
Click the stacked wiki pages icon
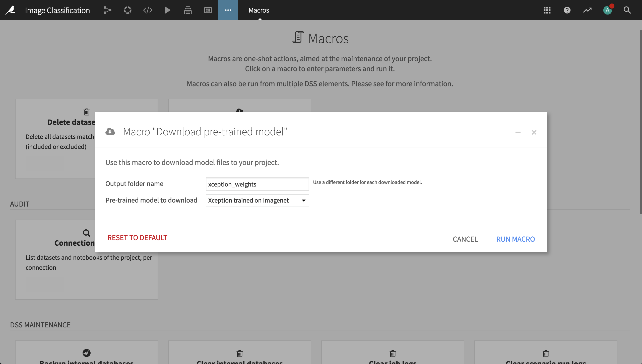[x=187, y=10]
